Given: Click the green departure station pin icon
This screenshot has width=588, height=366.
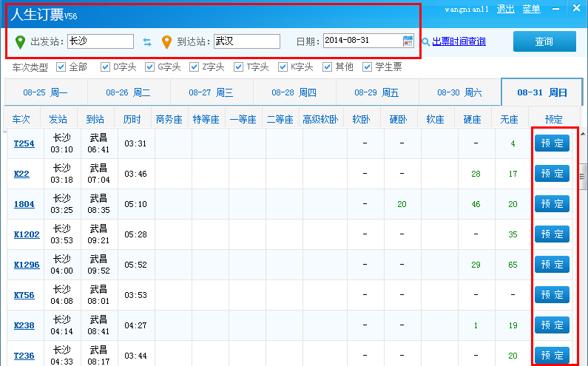Looking at the screenshot, I should 20,41.
